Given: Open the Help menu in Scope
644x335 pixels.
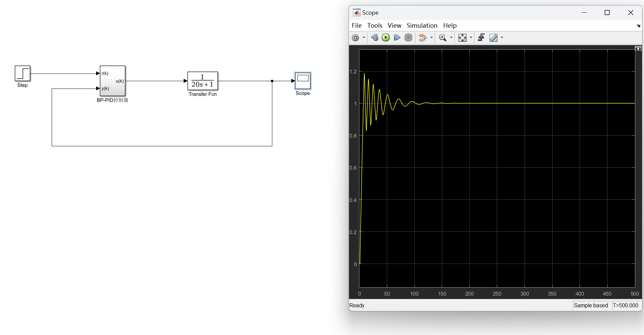Looking at the screenshot, I should [x=450, y=25].
